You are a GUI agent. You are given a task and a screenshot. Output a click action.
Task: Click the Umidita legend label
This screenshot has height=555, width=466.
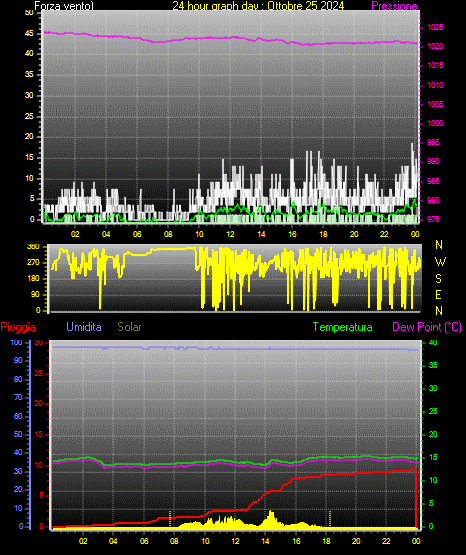click(84, 327)
